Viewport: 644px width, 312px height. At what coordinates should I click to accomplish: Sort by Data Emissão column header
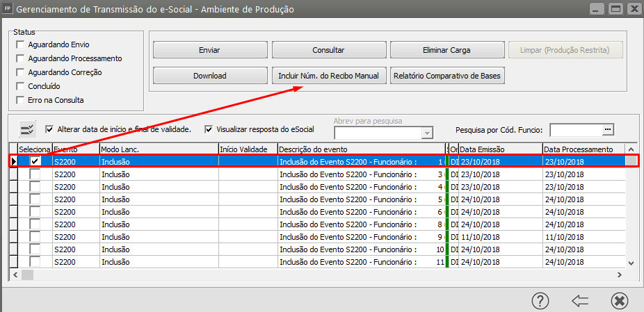500,149
